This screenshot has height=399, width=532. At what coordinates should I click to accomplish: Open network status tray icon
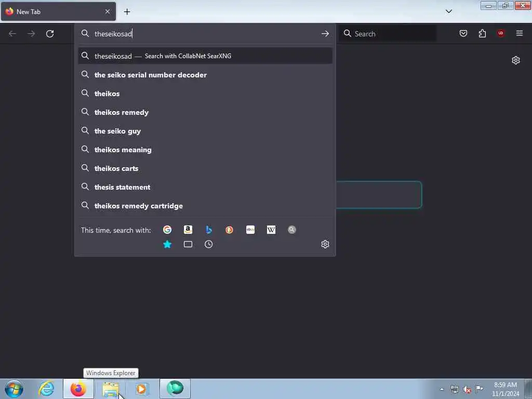[455, 390]
